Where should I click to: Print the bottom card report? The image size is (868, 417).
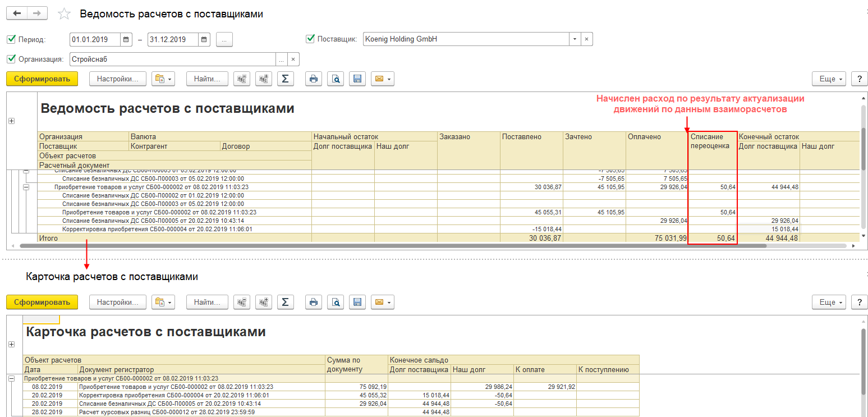314,303
